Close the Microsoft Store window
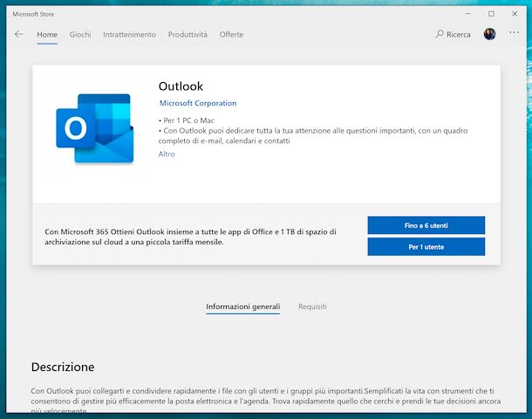This screenshot has width=532, height=419. (x=515, y=14)
